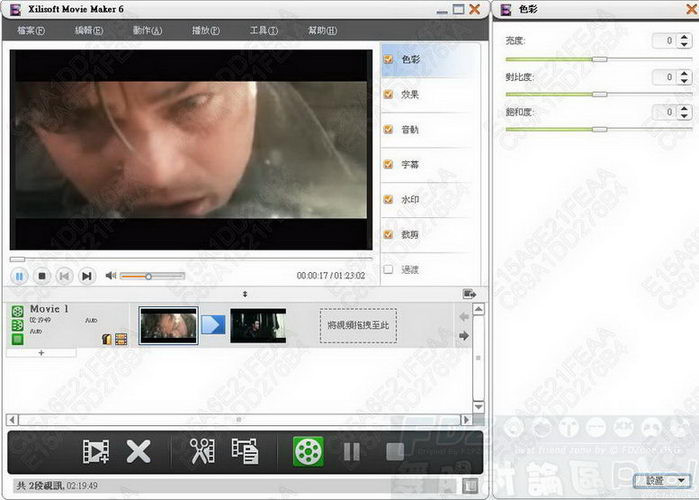This screenshot has width=699, height=500.
Task: Decrease 飽和度 value with down stepper
Action: 684,115
